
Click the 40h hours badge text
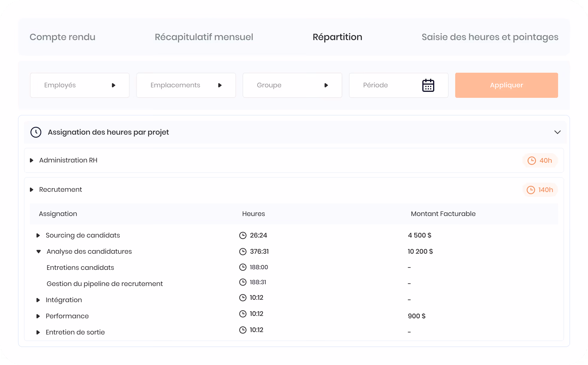tap(546, 161)
